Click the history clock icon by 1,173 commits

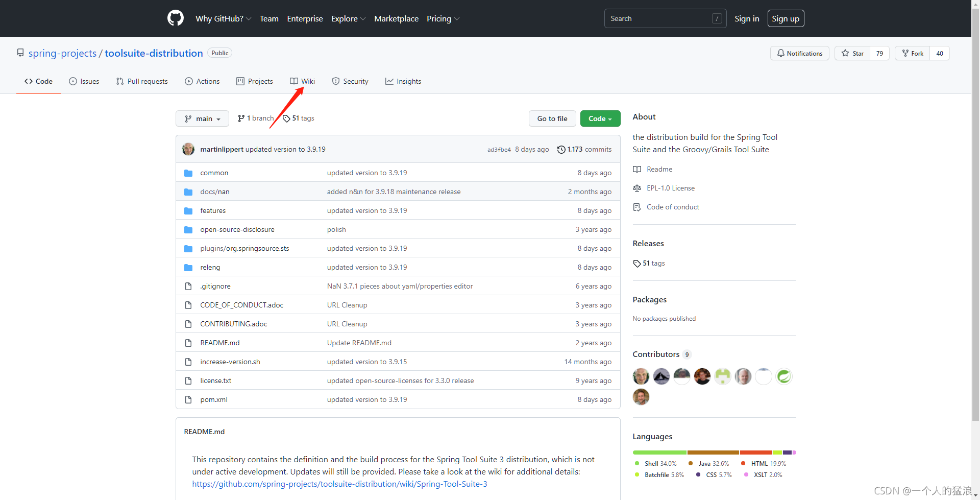(561, 150)
